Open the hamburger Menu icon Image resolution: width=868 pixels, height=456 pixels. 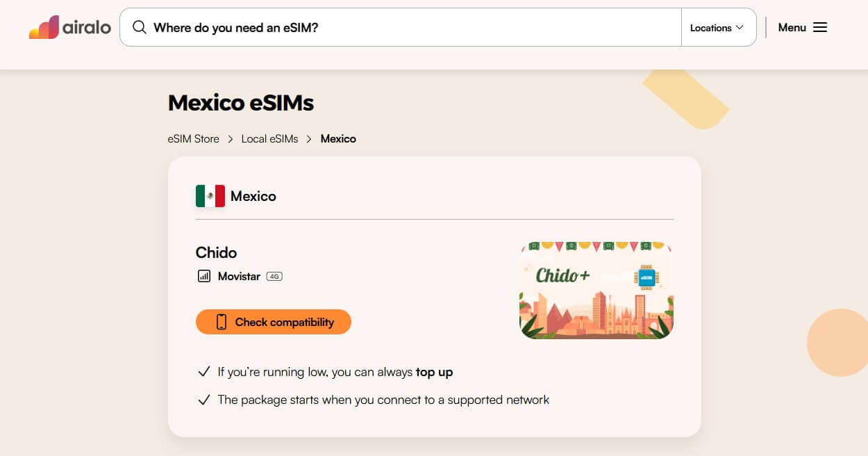819,26
